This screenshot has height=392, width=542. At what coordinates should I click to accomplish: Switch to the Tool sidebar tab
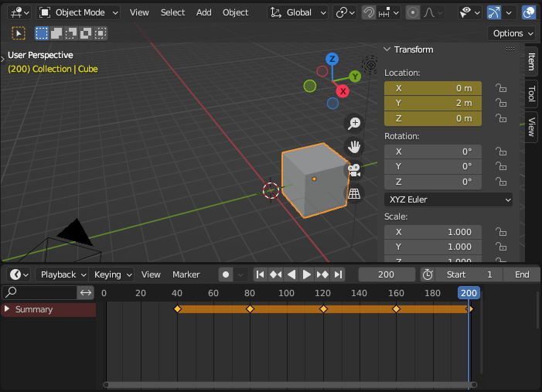531,94
